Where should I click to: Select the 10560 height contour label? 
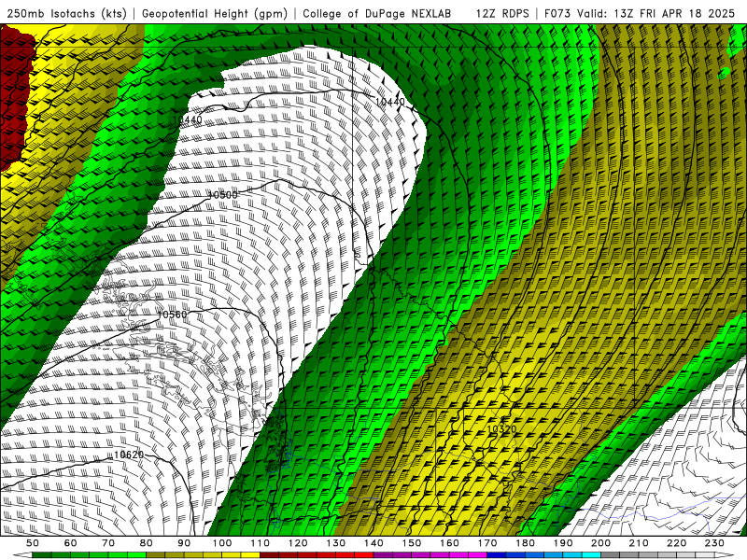[172, 315]
